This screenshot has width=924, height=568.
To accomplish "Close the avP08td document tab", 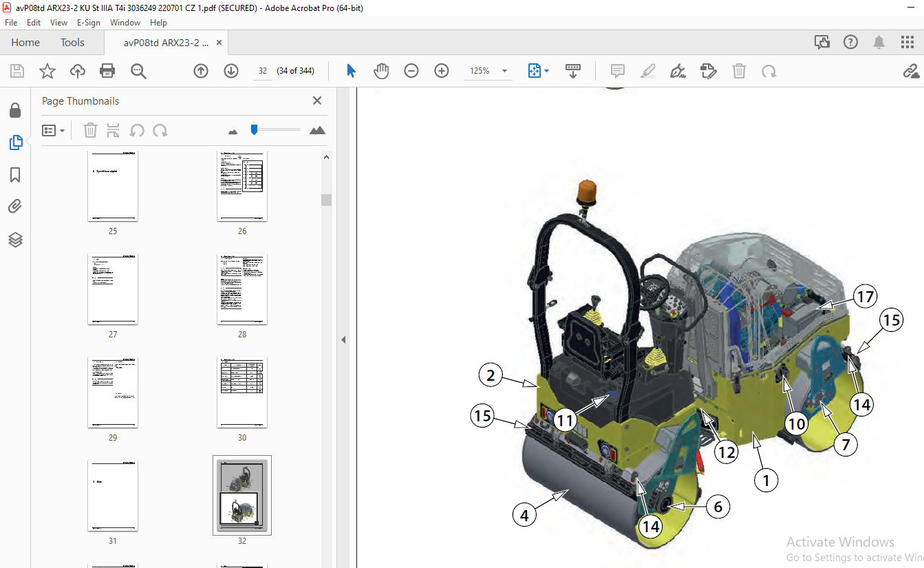I will (219, 43).
